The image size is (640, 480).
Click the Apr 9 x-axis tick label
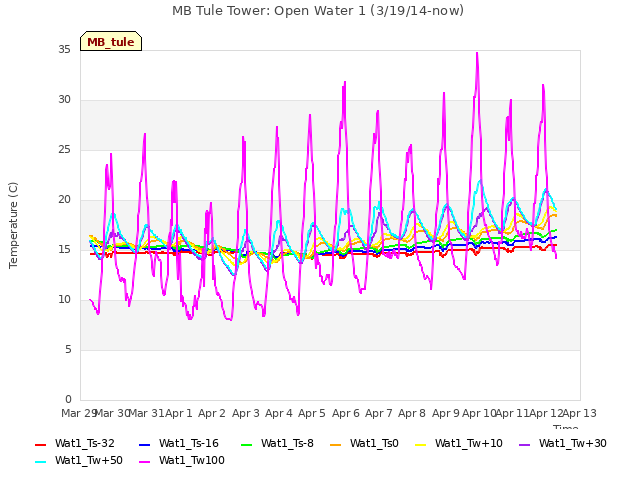446,413
